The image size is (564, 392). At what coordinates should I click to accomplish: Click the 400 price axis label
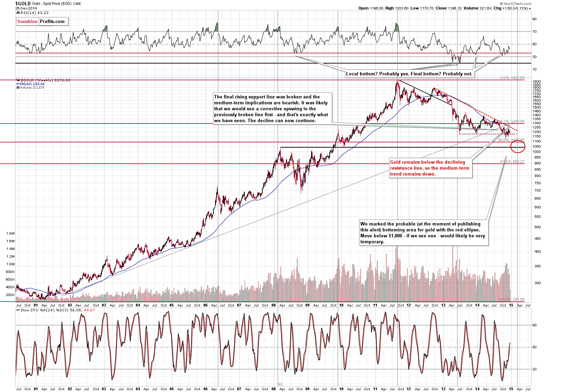pyautogui.click(x=537, y=251)
